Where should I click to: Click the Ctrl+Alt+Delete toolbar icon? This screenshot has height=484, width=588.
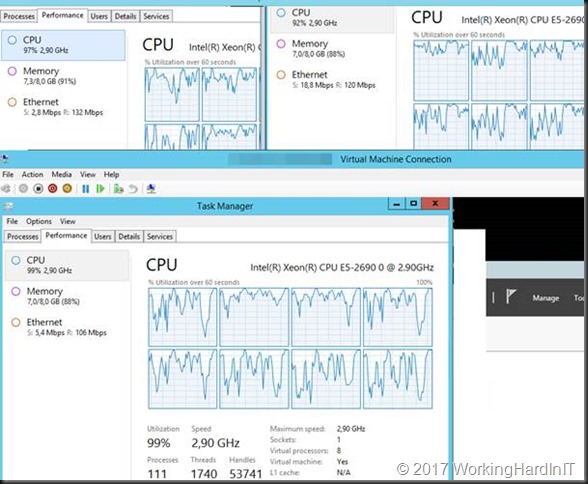pos(6,189)
